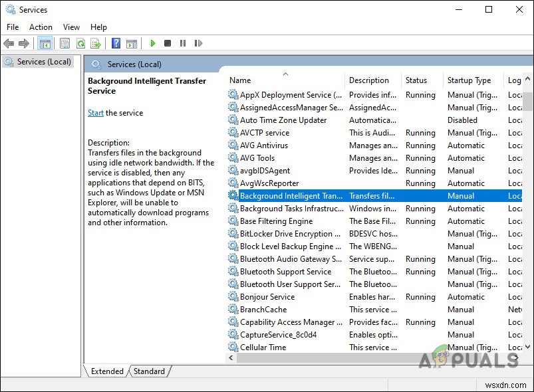
Task: Click the left arrow of the horizontal scrollbar
Action: click(231, 357)
